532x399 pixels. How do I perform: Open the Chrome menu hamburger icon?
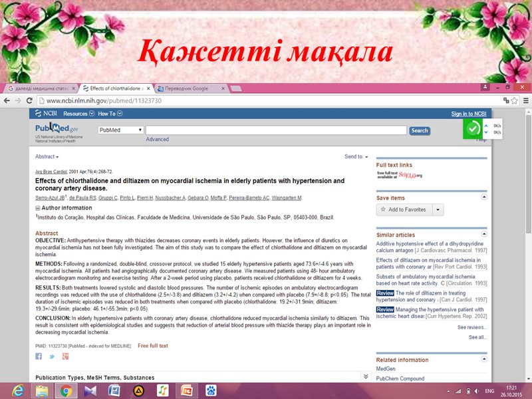(525, 101)
